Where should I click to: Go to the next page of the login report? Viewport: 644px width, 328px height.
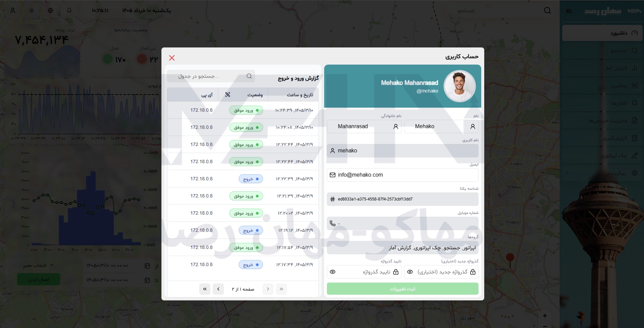218,289
